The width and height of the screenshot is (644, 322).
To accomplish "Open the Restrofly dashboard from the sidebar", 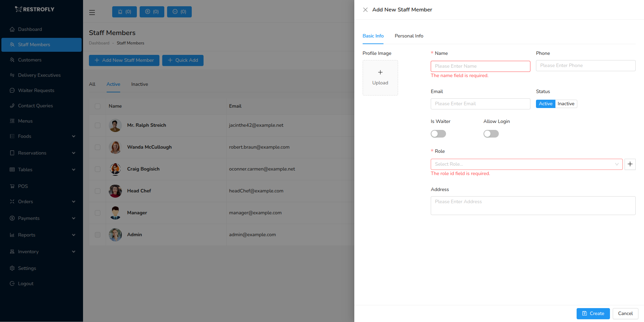I will [30, 29].
